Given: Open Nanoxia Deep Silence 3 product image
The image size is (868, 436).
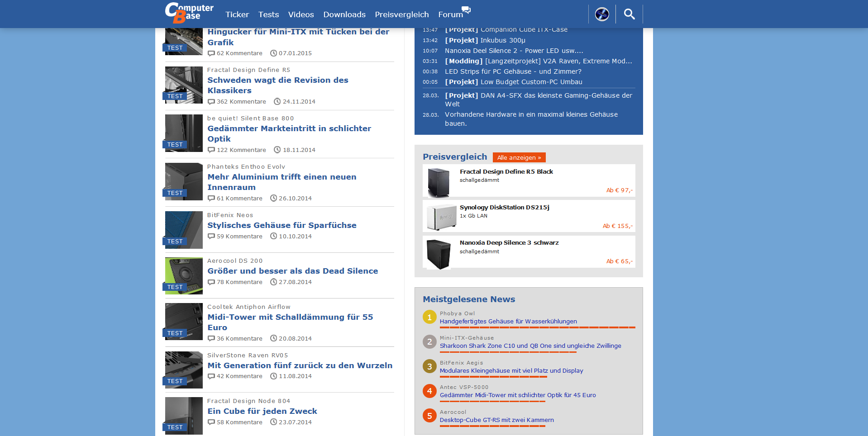Looking at the screenshot, I should (439, 254).
